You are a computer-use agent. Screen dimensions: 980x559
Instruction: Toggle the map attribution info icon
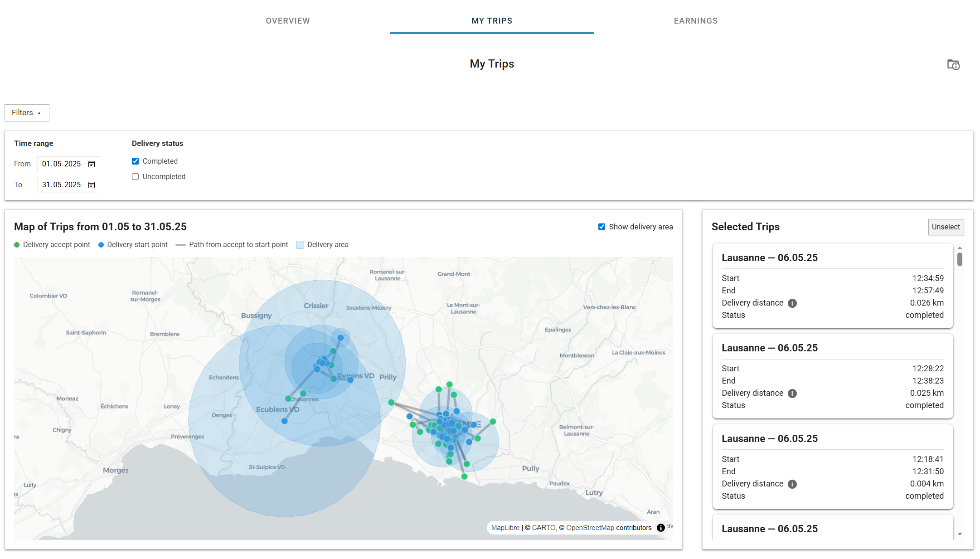pyautogui.click(x=661, y=528)
